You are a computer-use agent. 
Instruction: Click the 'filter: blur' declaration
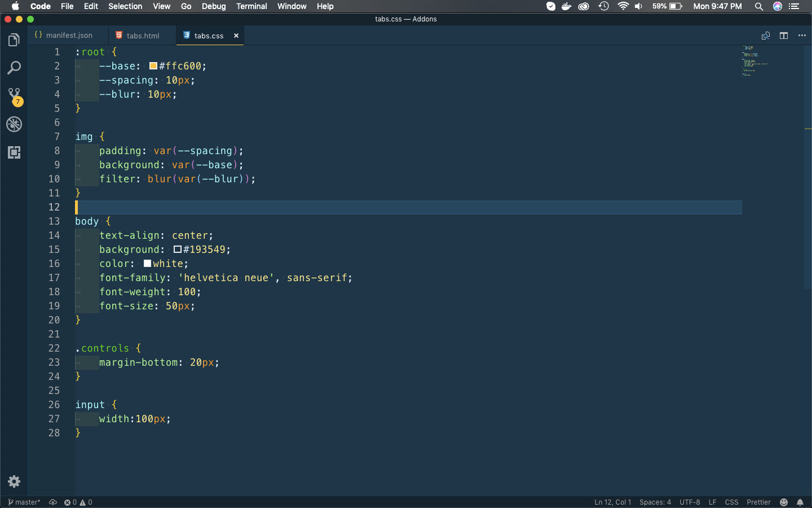(177, 179)
